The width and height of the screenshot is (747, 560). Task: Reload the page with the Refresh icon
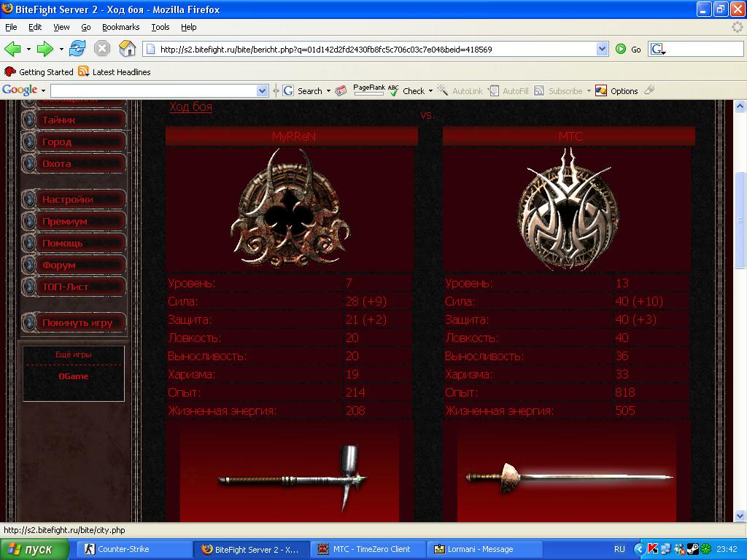pyautogui.click(x=77, y=49)
